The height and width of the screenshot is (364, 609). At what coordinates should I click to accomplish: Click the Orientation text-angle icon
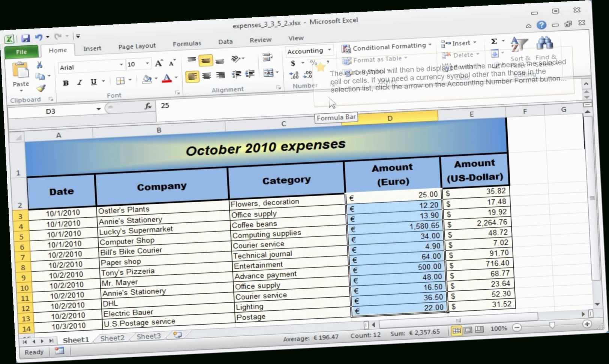tap(236, 59)
